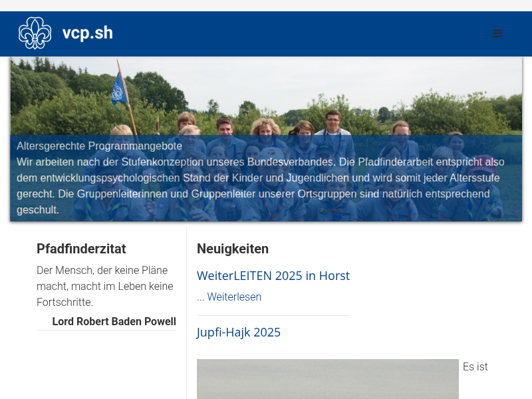Screen dimensions: 532x399
Task: Click the vcp.sh site title
Action: pyautogui.click(x=87, y=33)
